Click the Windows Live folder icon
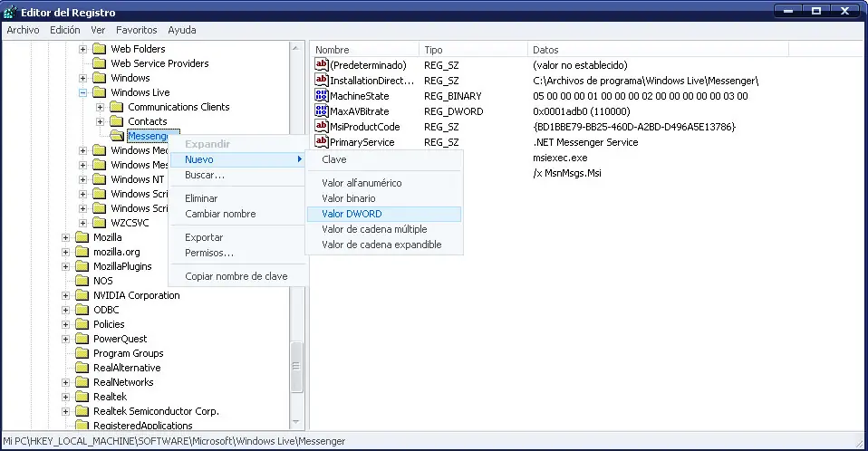Viewport: 868px width, 451px height. 99,92
